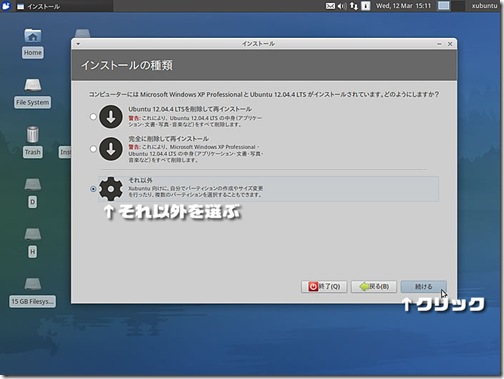The height and width of the screenshot is (379, 504).
Task: Select the reinstall Ubuntu 12.04.4 LTS radio option
Action: [93, 117]
